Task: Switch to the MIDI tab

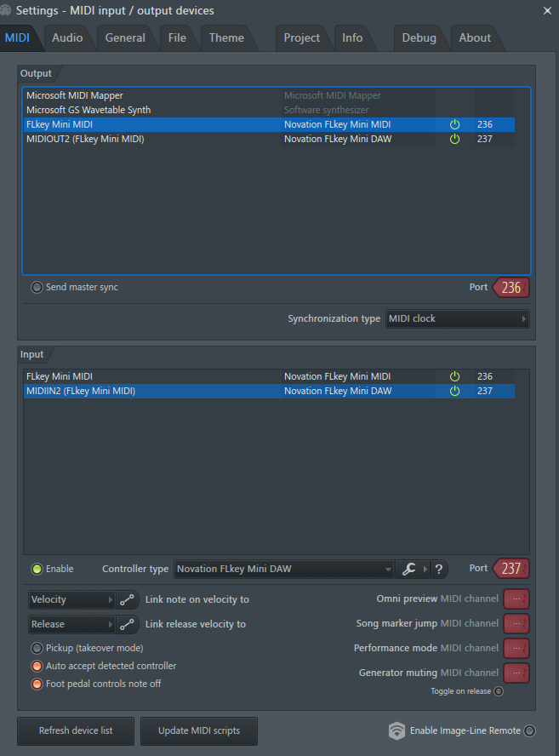Action: [x=17, y=37]
